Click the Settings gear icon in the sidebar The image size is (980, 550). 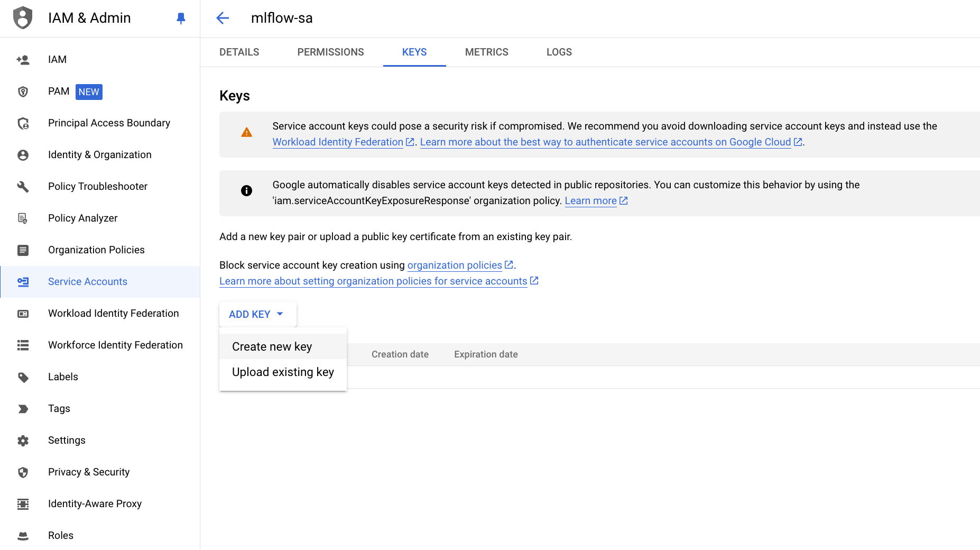pos(23,441)
